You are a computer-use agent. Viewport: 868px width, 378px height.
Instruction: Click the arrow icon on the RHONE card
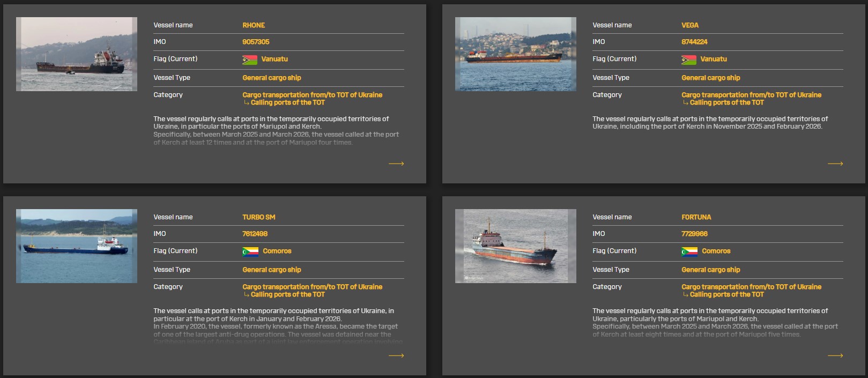(x=396, y=164)
